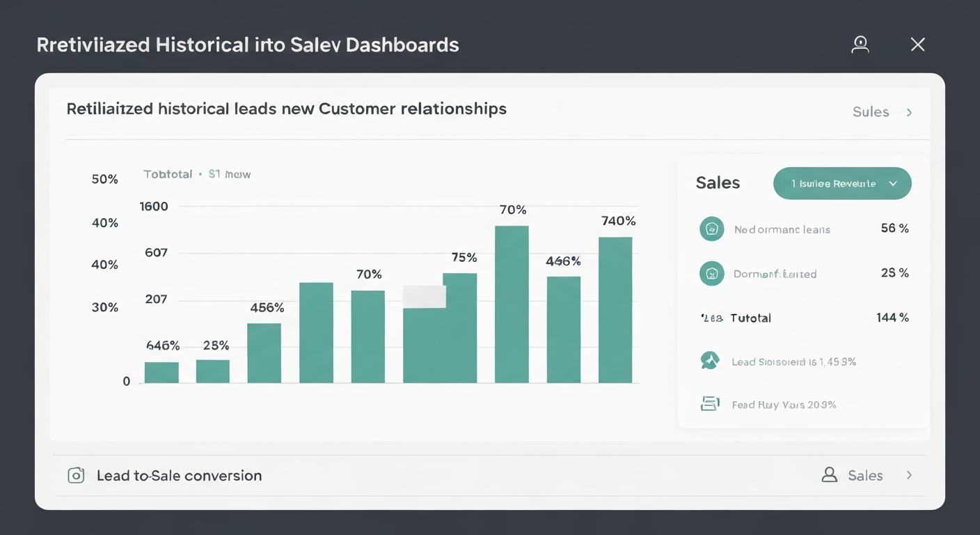Close the dashboard dialog
The height and width of the screenshot is (535, 980).
pos(918,45)
